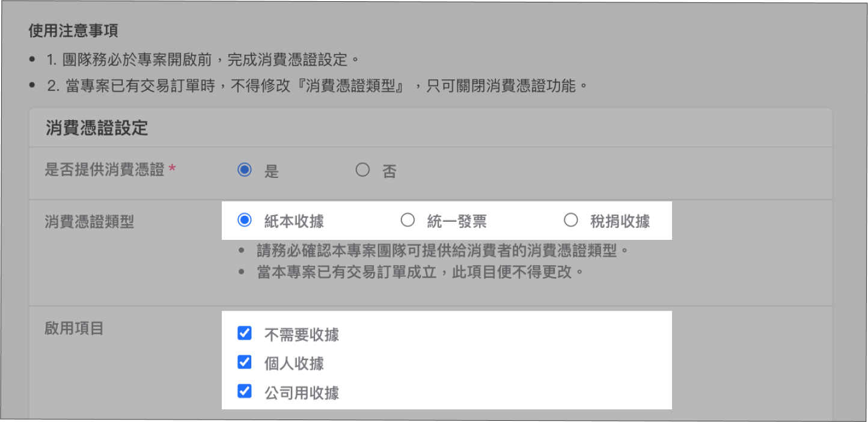Choose the 統一發票 radio circle
The height and width of the screenshot is (422, 868).
click(x=408, y=221)
